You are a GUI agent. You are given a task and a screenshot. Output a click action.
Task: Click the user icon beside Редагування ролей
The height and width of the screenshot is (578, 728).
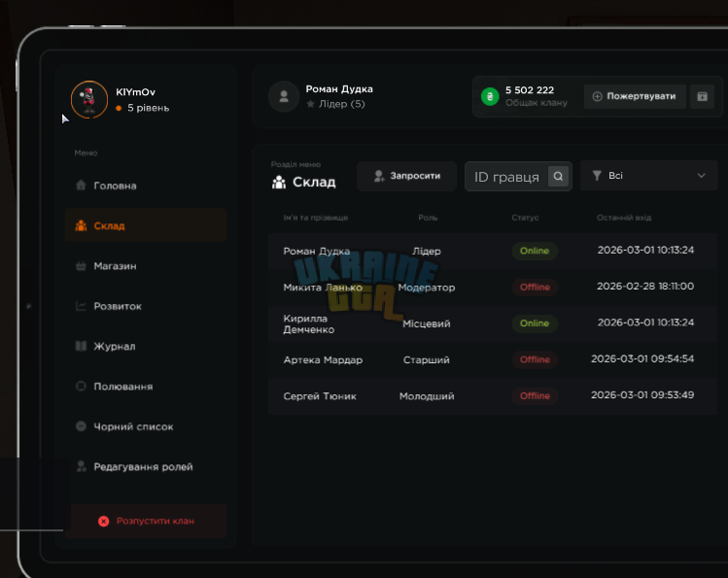click(x=82, y=466)
